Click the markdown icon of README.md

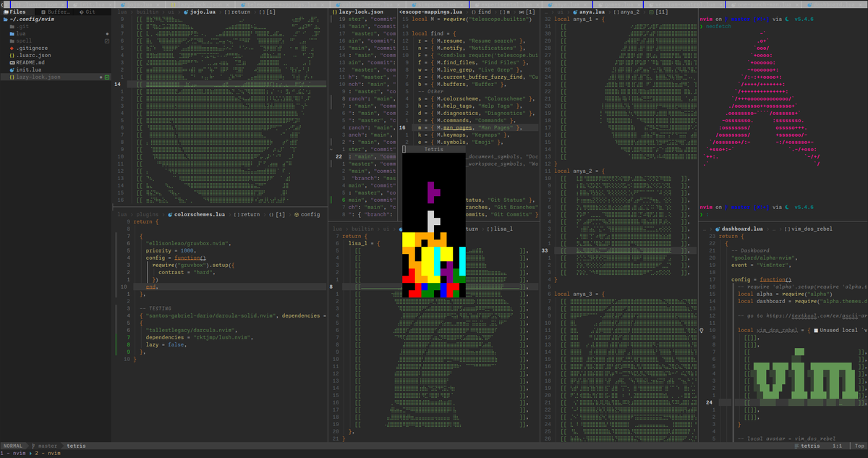point(12,63)
